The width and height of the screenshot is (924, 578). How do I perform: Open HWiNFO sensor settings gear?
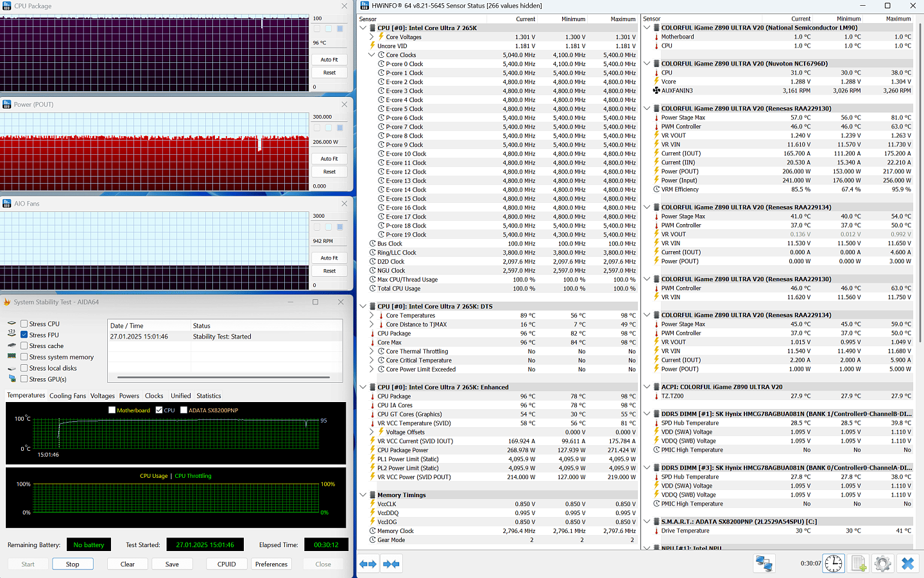point(882,563)
